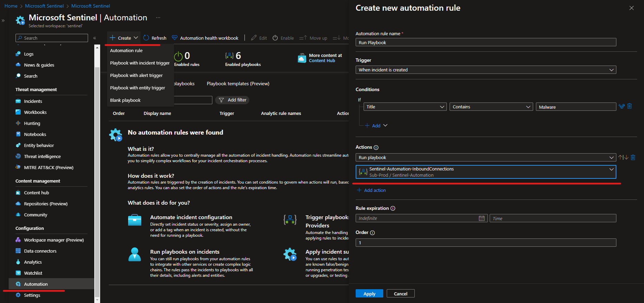Open the Create dropdown
Screen dimensions: 644x303
click(x=124, y=38)
